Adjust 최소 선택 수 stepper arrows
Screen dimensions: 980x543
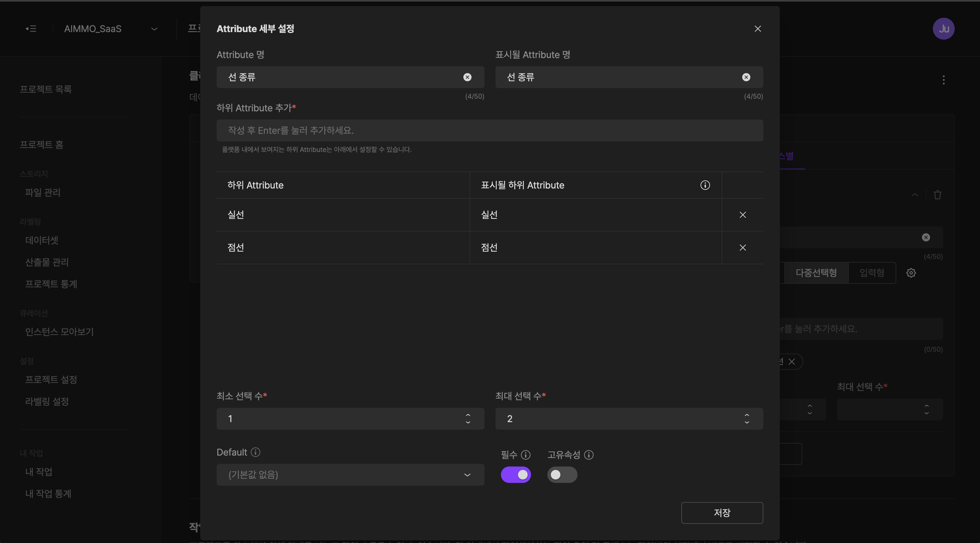468,419
